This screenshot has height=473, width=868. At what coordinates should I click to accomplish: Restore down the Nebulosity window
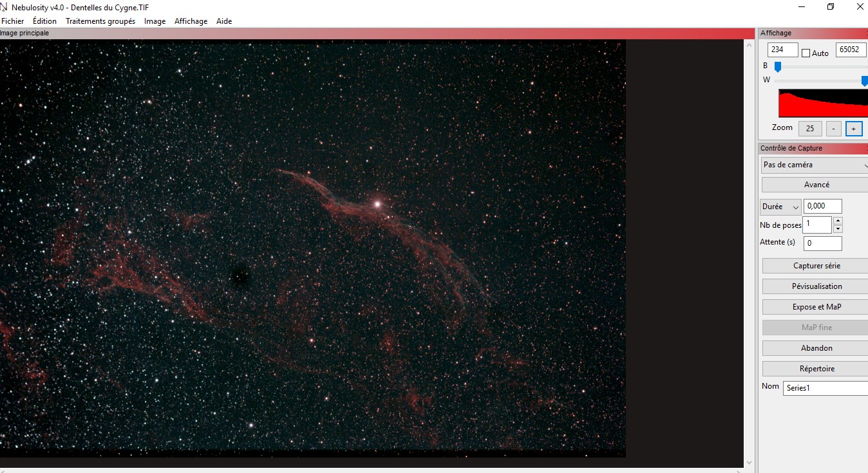click(x=831, y=7)
